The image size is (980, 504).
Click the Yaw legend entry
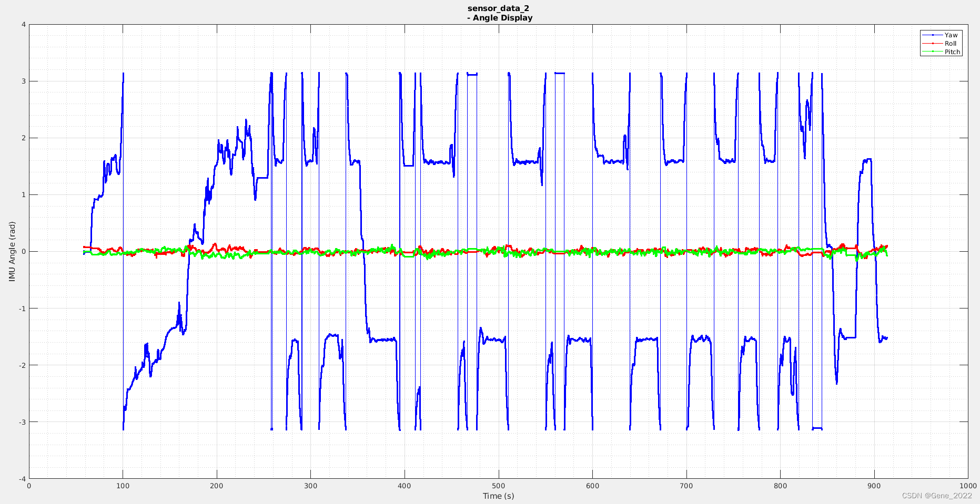click(x=941, y=35)
